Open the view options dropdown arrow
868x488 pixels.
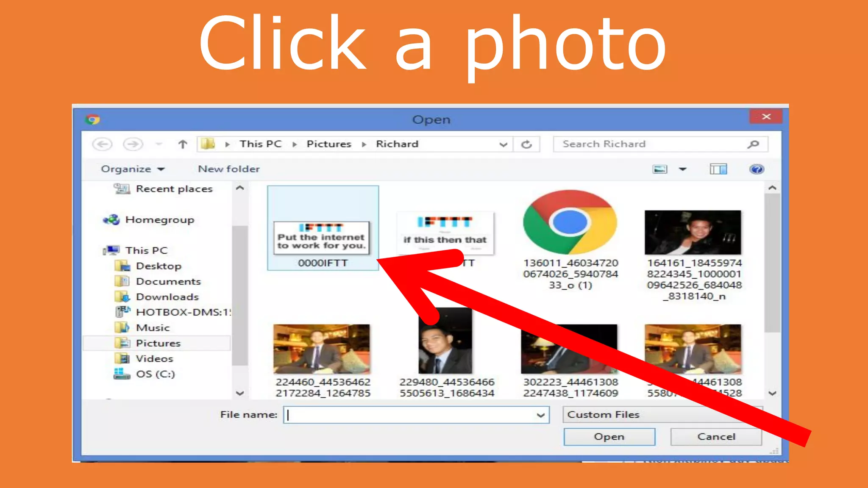point(682,169)
